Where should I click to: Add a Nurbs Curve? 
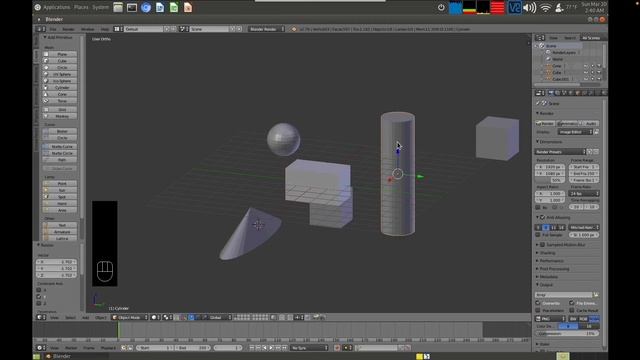[60, 147]
